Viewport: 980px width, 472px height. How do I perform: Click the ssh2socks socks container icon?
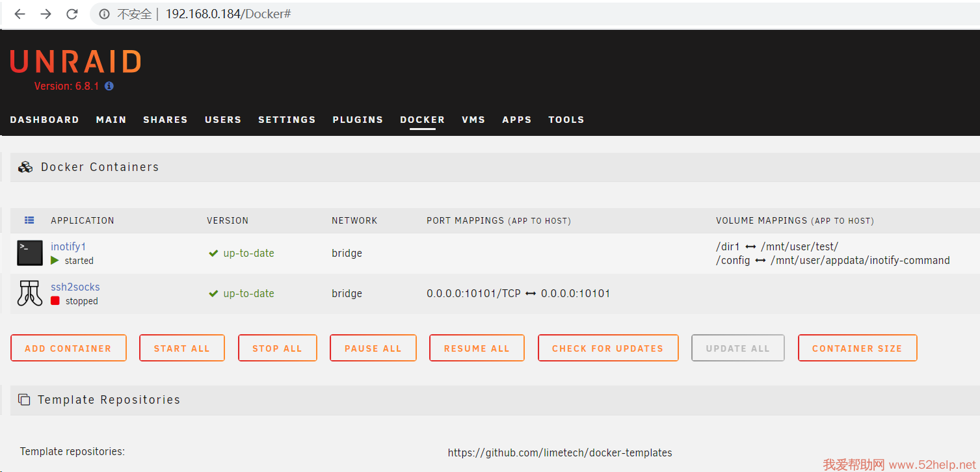point(30,293)
